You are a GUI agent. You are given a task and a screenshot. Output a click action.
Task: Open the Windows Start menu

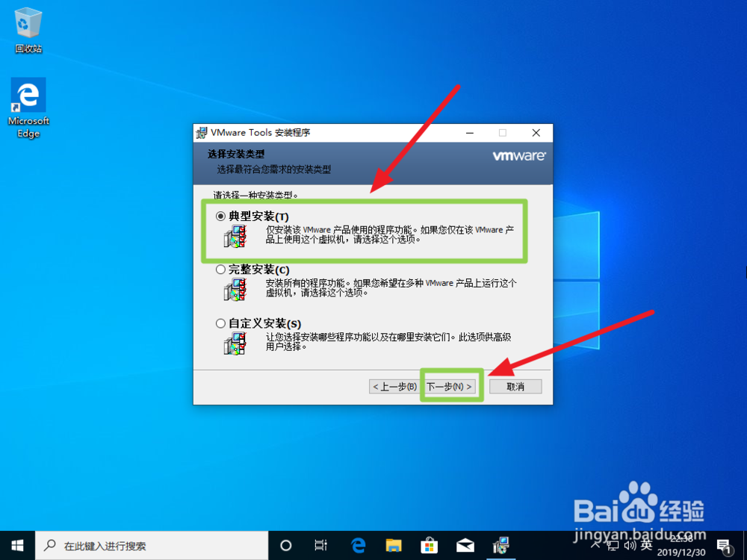click(x=17, y=546)
